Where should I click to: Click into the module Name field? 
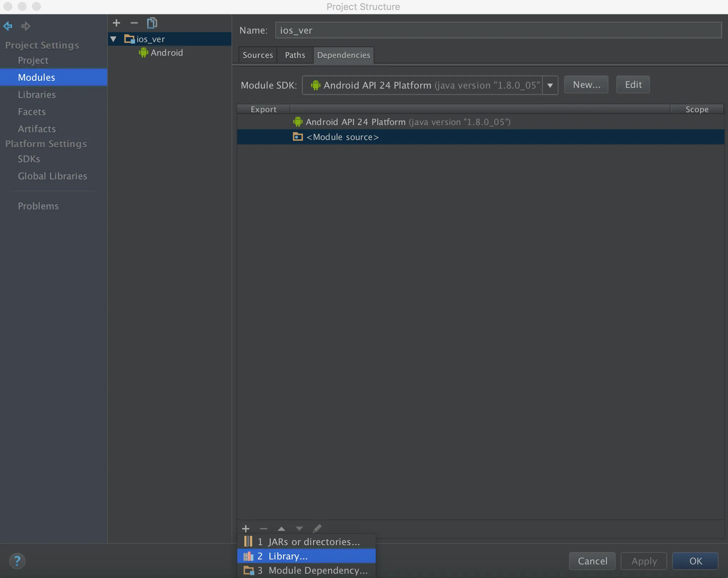tap(498, 30)
